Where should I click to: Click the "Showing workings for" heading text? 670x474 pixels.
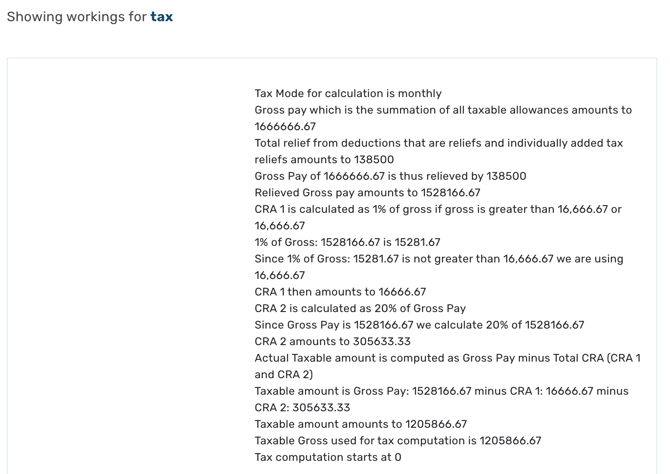76,17
